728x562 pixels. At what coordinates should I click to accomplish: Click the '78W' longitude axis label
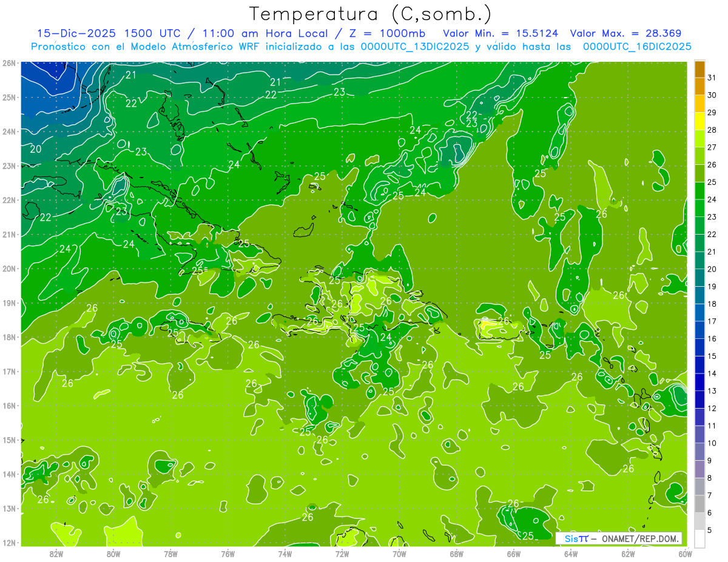(x=170, y=554)
